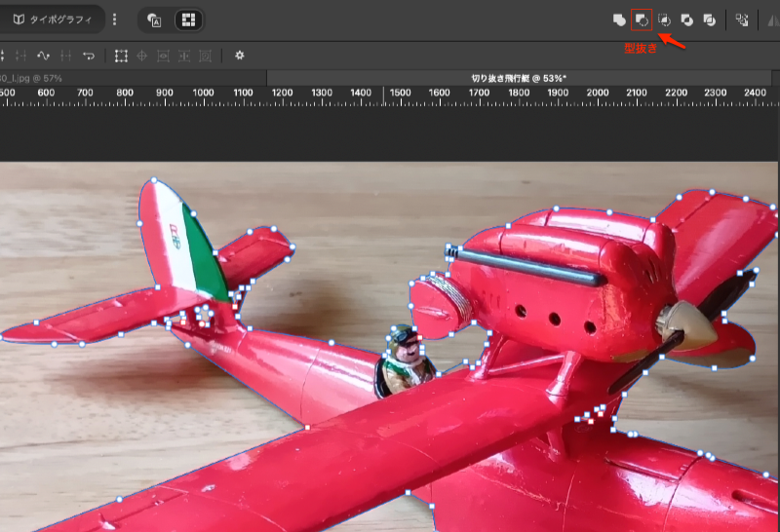Click the merge curves icon after the divider

742,19
